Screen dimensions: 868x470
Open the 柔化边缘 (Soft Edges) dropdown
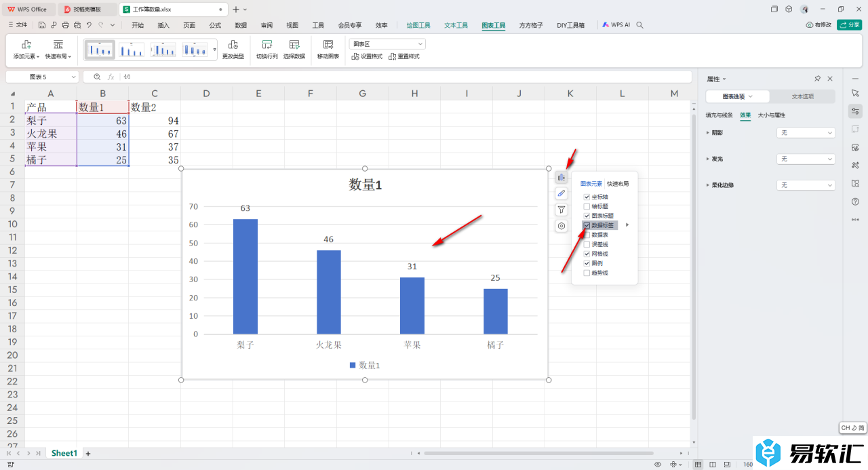806,185
